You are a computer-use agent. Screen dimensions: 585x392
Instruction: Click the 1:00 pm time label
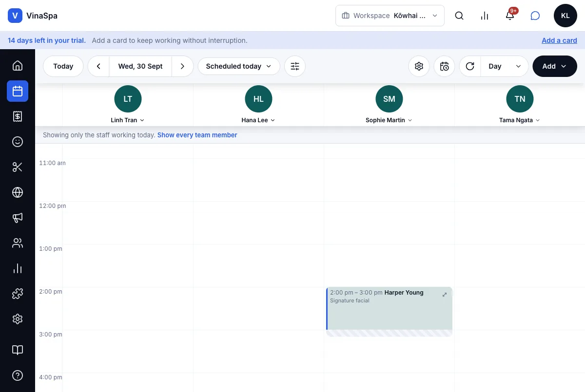coord(51,249)
